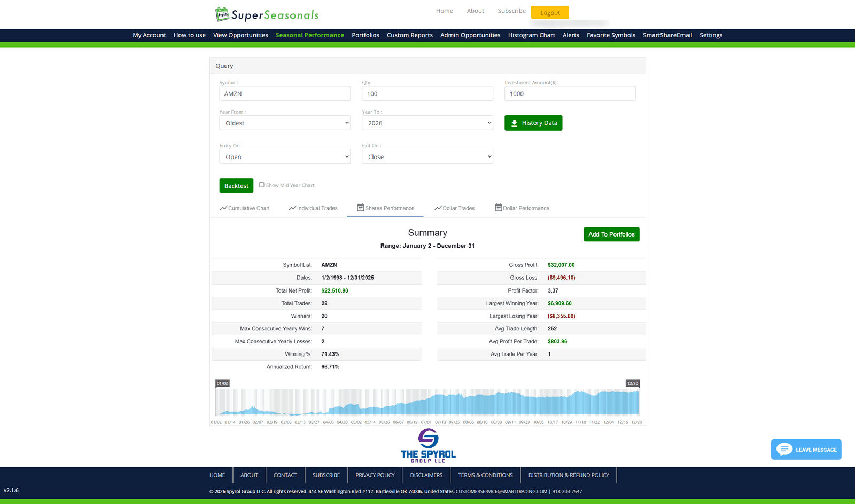Click Subscribe link in header

(512, 11)
